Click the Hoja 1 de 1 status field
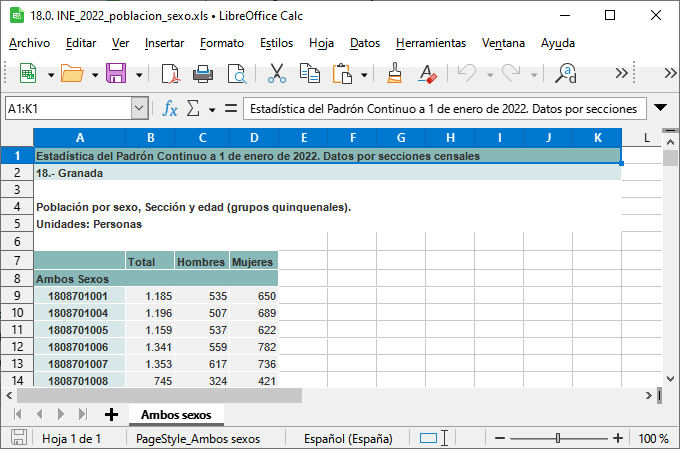 [72, 439]
